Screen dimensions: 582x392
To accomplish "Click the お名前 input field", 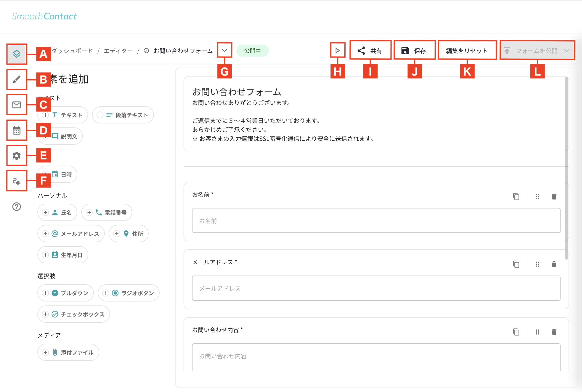I will point(376,220).
